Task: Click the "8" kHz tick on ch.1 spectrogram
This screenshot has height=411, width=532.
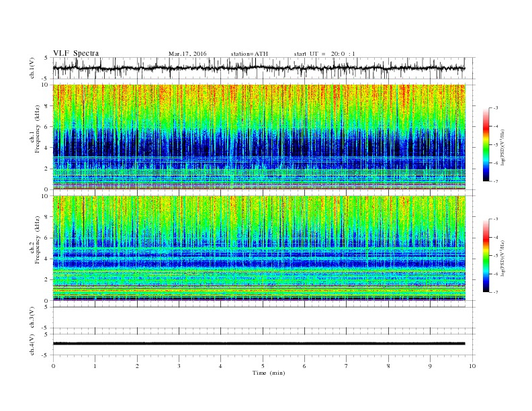Action: tap(46, 106)
